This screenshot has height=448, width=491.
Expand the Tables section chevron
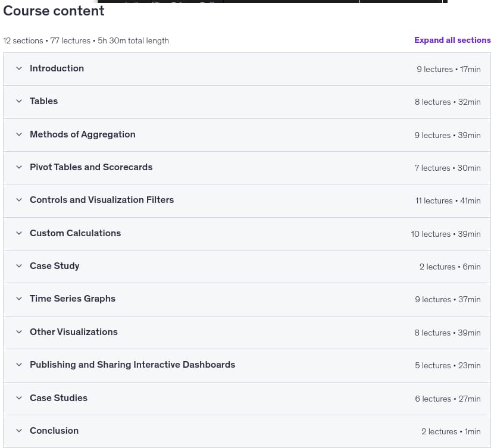click(x=19, y=101)
